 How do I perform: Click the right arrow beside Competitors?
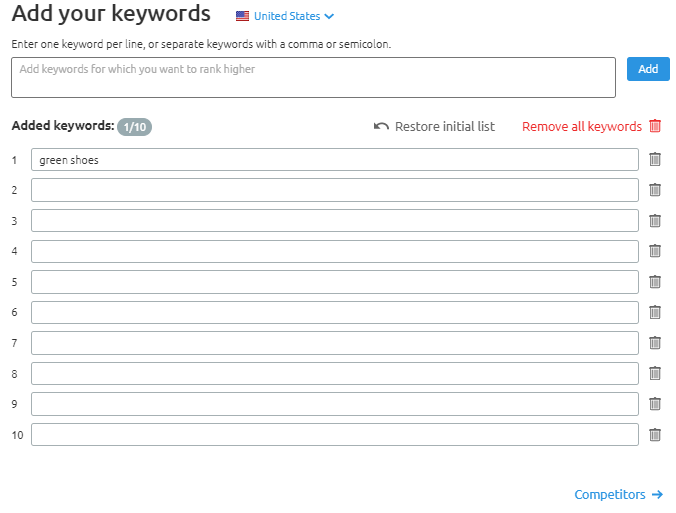click(657, 494)
